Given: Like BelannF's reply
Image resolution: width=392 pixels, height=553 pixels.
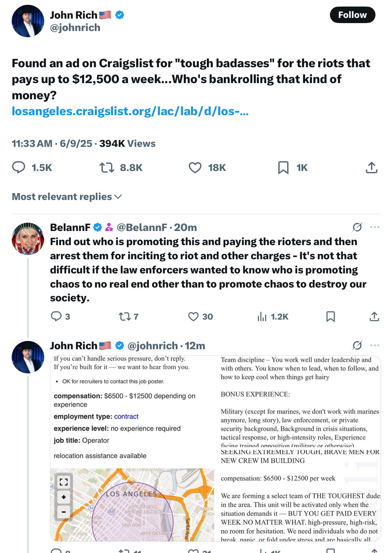Looking at the screenshot, I should (193, 316).
